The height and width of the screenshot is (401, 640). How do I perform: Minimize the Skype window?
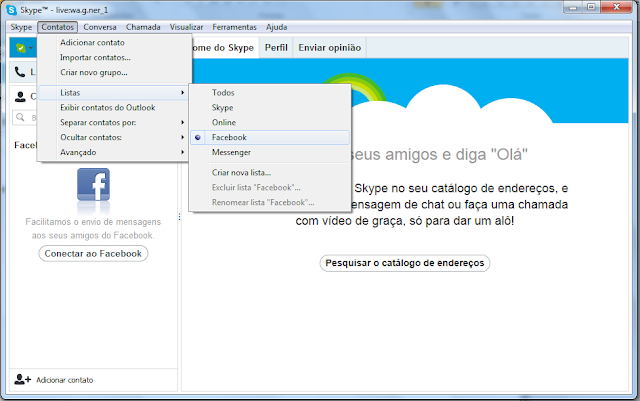(573, 8)
